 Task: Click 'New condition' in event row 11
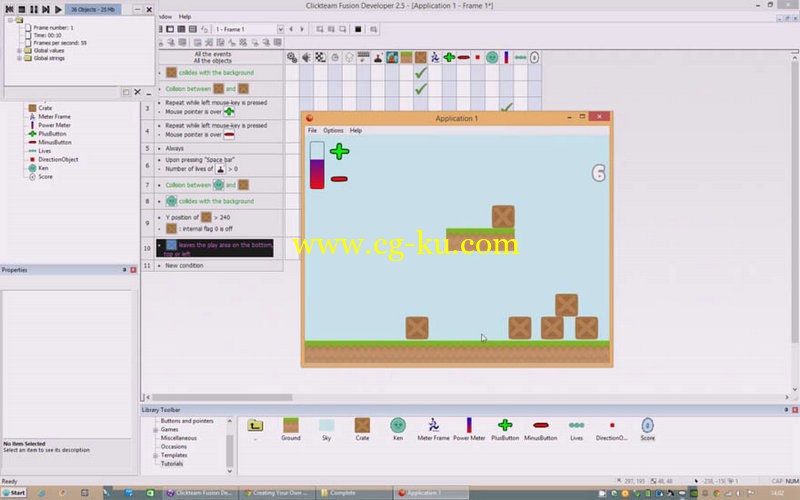tap(184, 266)
